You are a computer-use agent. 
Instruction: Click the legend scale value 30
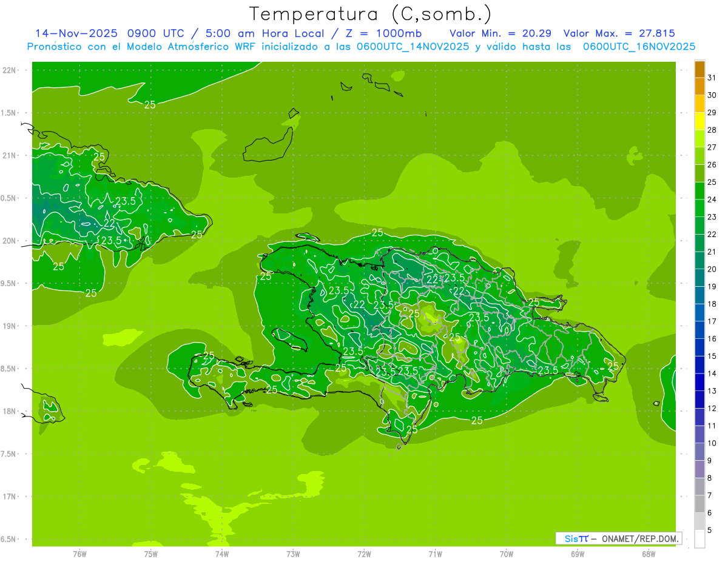(712, 95)
